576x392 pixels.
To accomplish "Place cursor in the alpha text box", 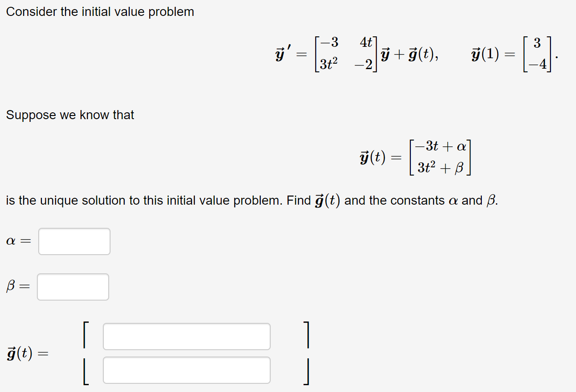I will point(74,241).
